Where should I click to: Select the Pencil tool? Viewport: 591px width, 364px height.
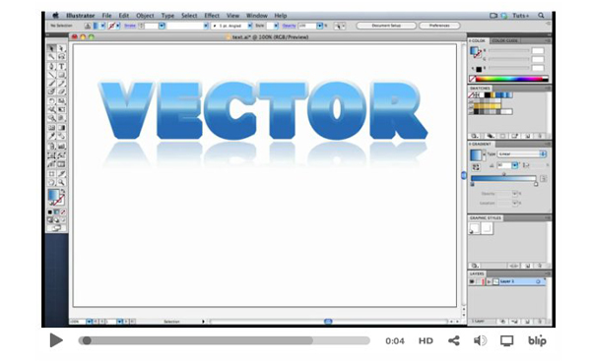point(61,84)
